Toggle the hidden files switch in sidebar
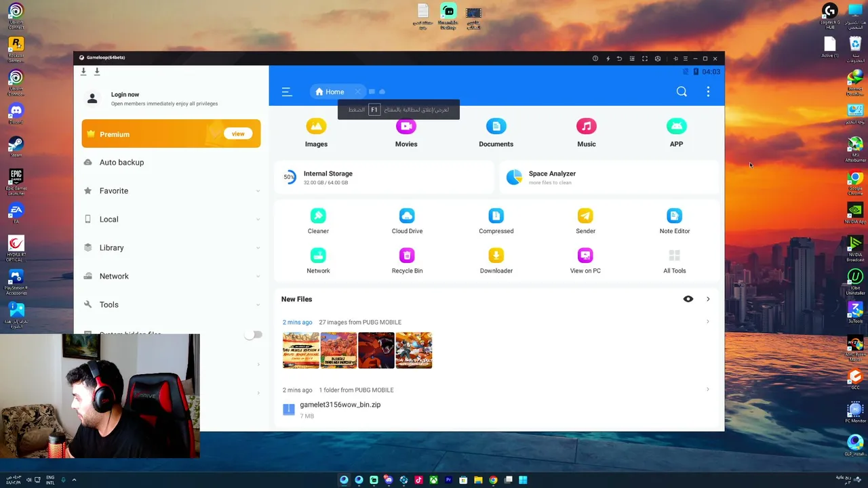This screenshot has height=488, width=868. click(254, 335)
